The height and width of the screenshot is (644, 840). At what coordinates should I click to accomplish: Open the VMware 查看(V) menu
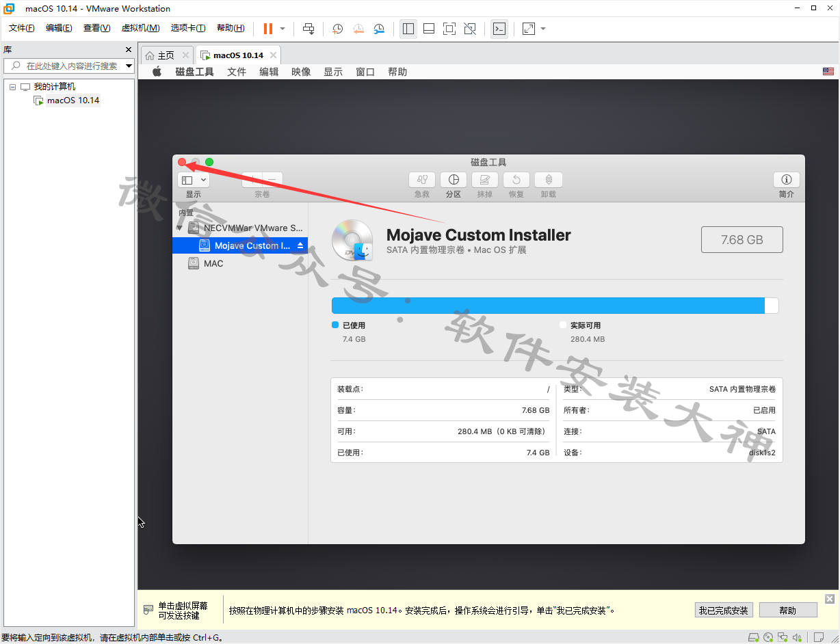tap(96, 28)
